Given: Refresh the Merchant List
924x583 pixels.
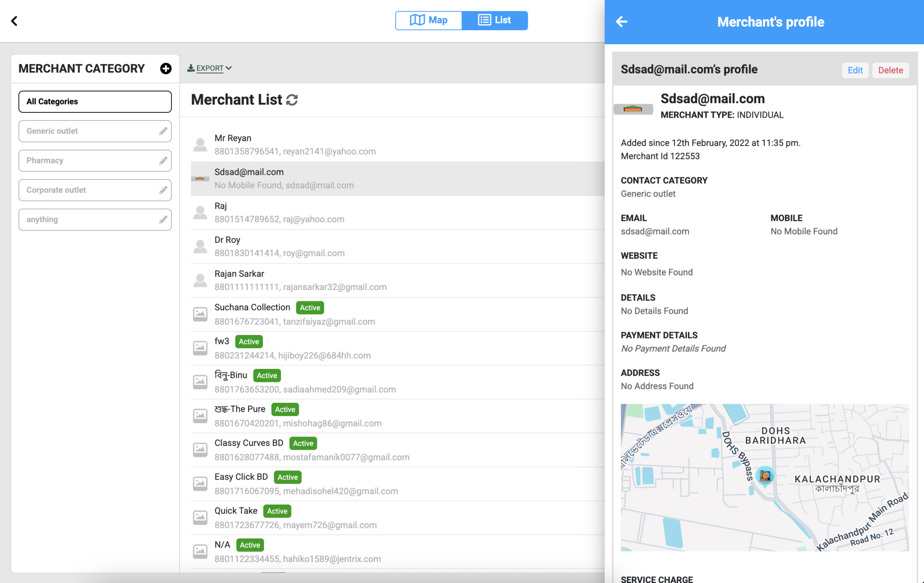Looking at the screenshot, I should [292, 100].
